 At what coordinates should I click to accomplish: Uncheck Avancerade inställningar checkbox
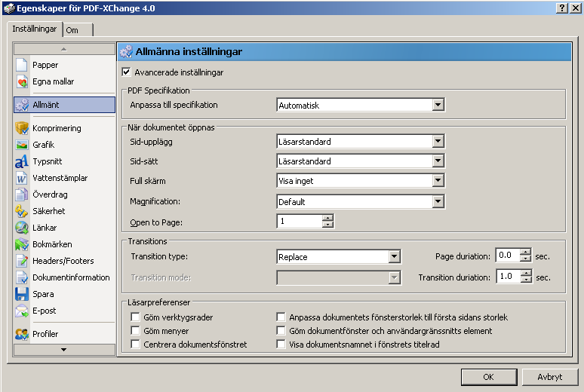pos(126,72)
